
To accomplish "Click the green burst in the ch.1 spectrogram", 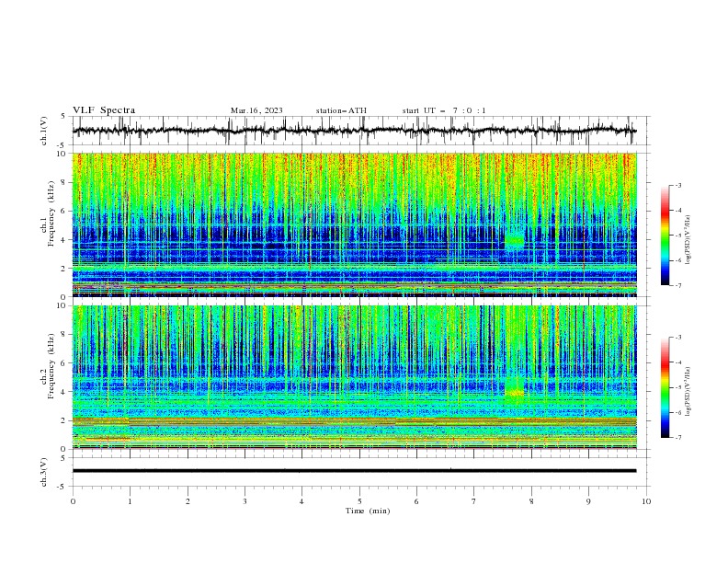I will click(x=514, y=240).
